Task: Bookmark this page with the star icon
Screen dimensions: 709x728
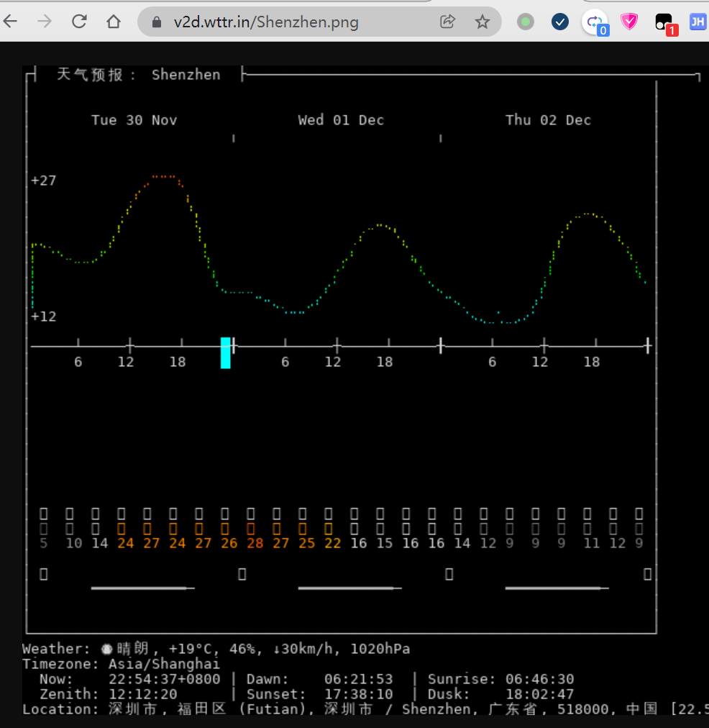Action: click(482, 22)
